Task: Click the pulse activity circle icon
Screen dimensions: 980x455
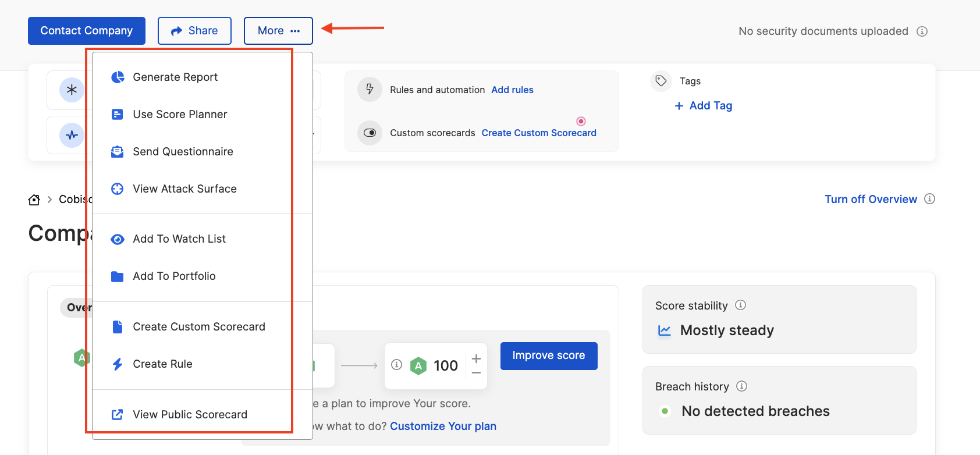Action: click(72, 135)
